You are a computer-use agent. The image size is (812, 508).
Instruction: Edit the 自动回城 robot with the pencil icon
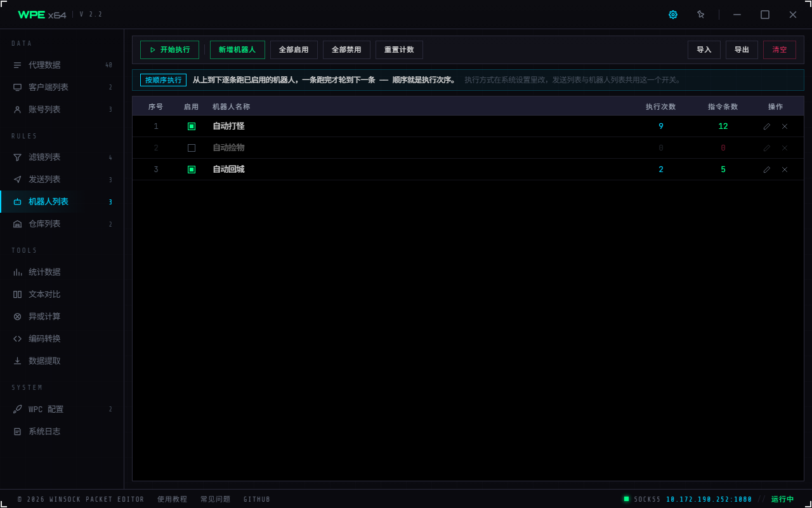(x=767, y=170)
